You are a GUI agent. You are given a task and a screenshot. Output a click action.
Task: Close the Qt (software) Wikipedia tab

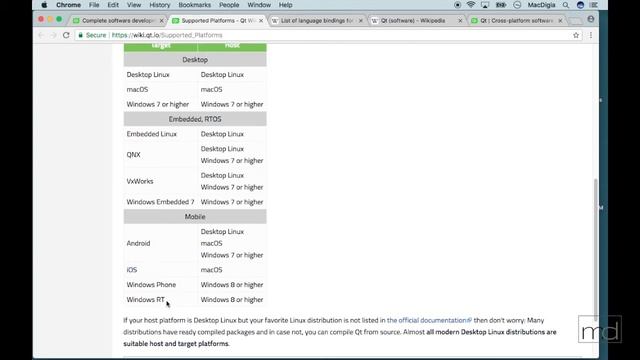click(x=460, y=20)
